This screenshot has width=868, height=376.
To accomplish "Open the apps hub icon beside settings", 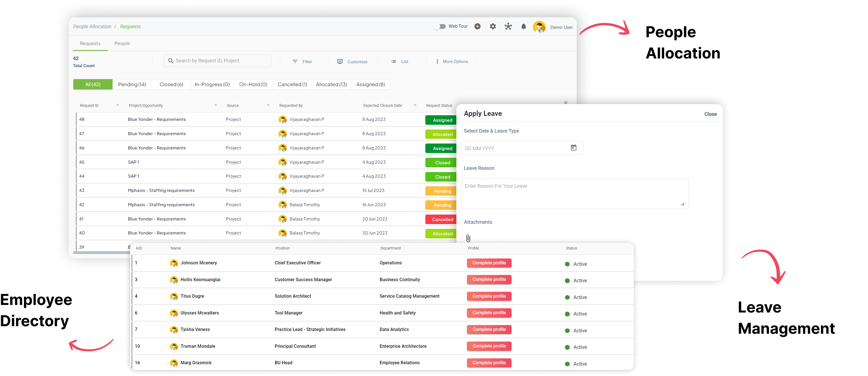I will (508, 26).
